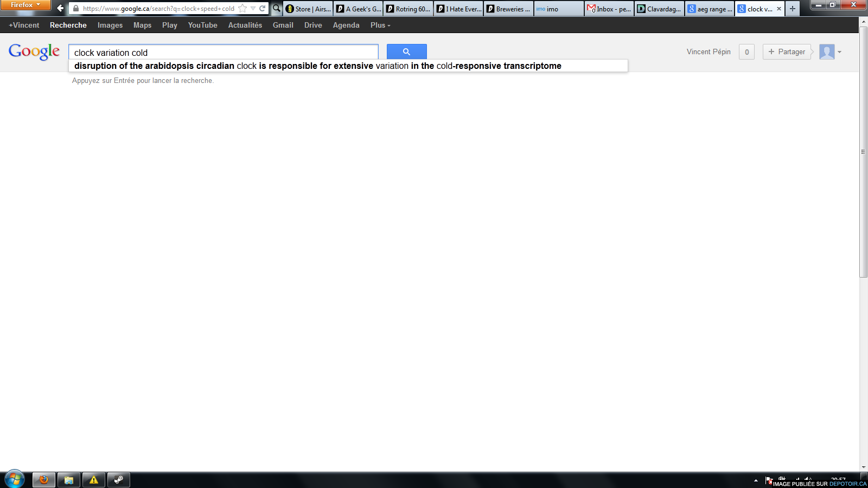
Task: Open the URL history dropdown arrow
Action: tap(253, 8)
